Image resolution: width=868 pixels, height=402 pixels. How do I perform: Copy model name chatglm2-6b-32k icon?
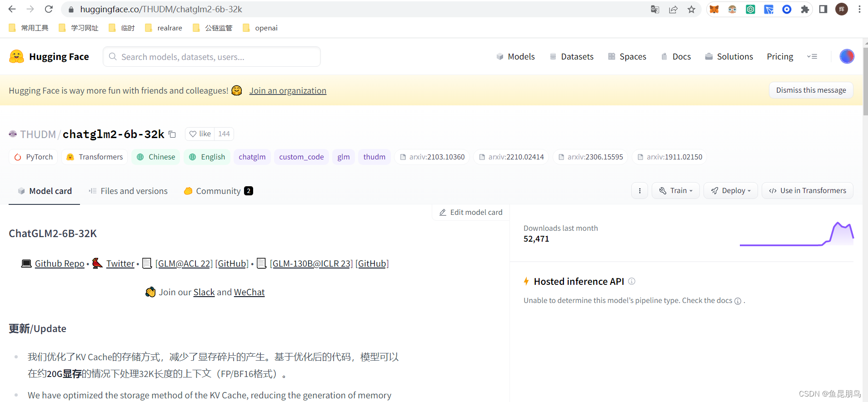coord(172,134)
